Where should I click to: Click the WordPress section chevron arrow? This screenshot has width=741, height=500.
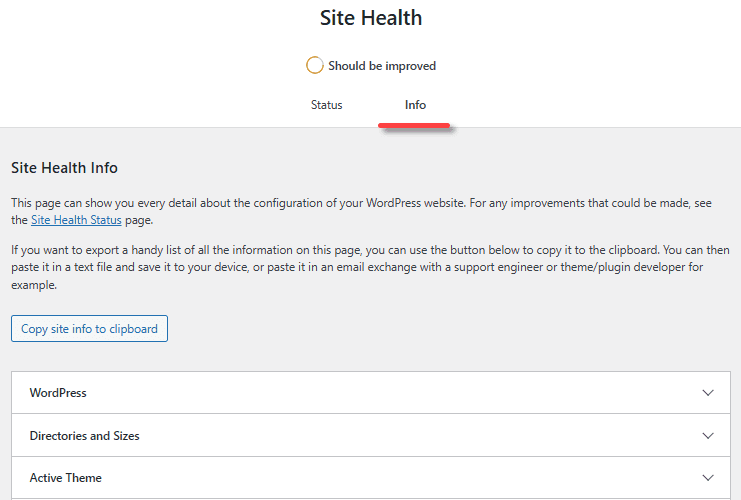[x=708, y=393]
